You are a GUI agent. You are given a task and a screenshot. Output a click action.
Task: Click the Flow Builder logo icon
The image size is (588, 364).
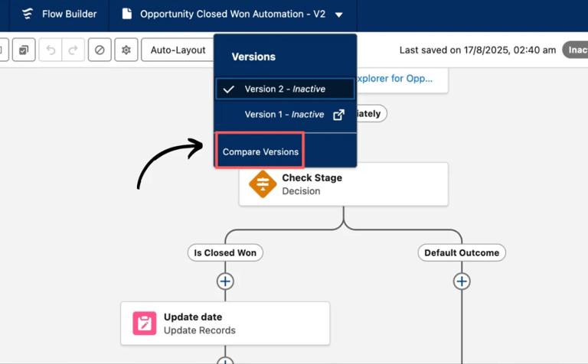[x=28, y=14]
